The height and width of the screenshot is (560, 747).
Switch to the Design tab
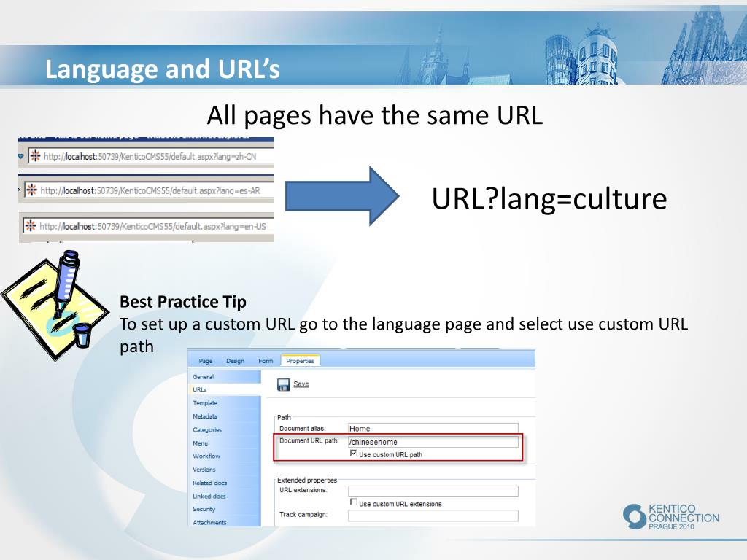236,361
